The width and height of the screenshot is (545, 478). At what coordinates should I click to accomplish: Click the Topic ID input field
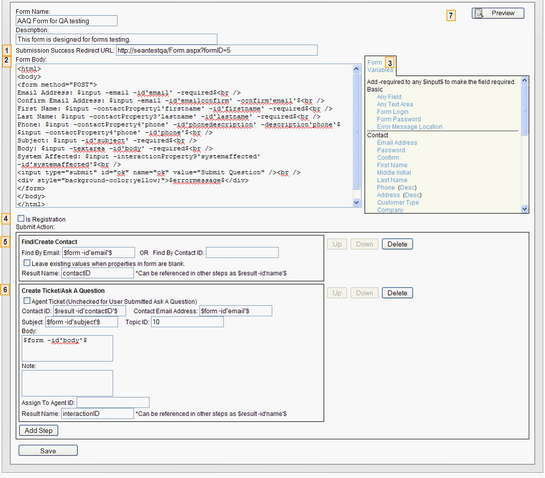(187, 322)
